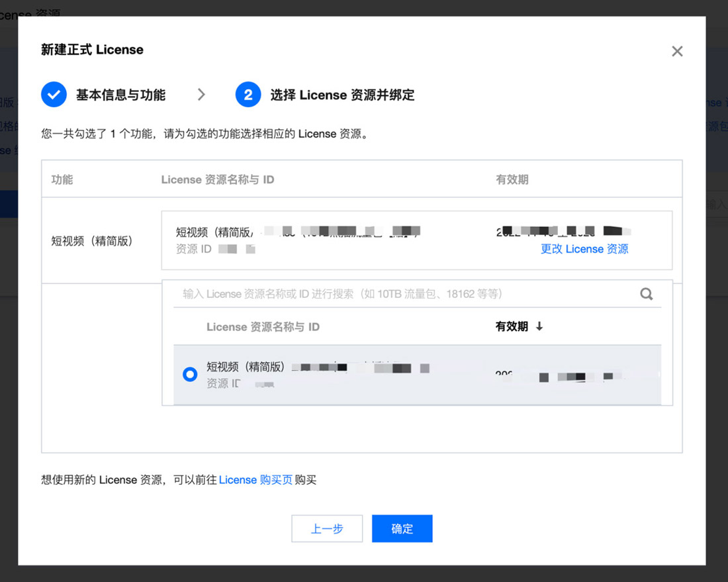Click the bold 有效期 header in resource list
Viewport: 728px width, 582px height.
tap(512, 326)
